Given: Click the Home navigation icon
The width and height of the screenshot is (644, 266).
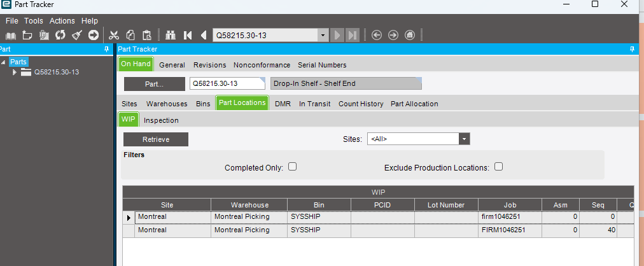Looking at the screenshot, I should pos(410,35).
